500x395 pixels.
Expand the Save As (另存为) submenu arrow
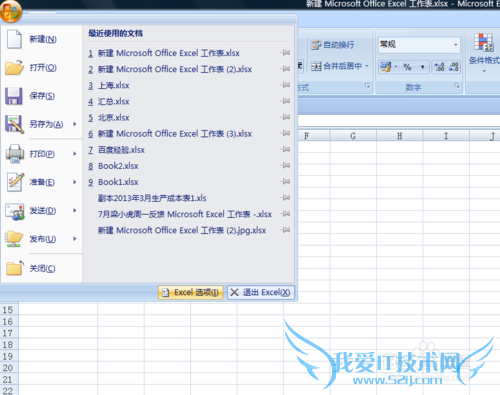pyautogui.click(x=75, y=124)
